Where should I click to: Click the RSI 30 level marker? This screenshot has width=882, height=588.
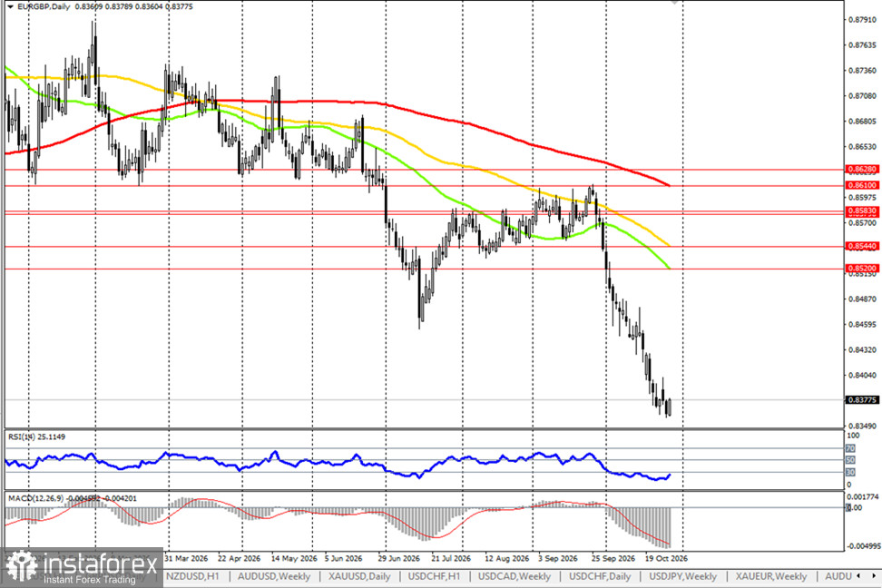[850, 473]
